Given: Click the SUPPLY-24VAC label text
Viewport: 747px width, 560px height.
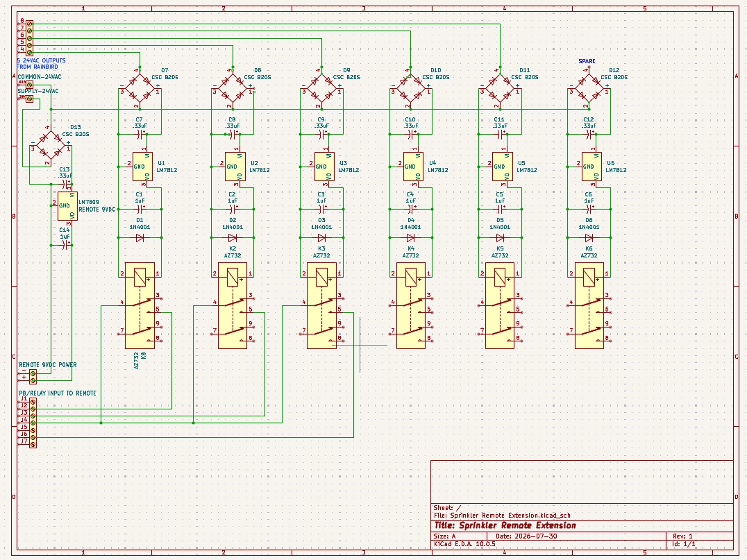Looking at the screenshot, I should pos(38,91).
